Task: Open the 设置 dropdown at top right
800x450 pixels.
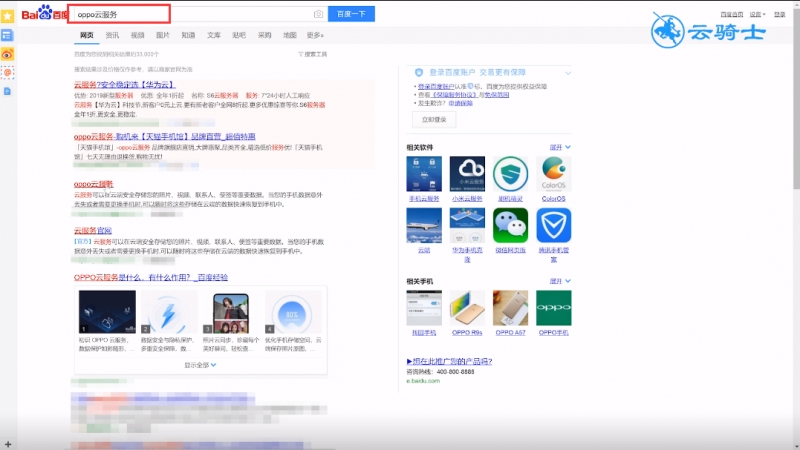Action: point(757,14)
